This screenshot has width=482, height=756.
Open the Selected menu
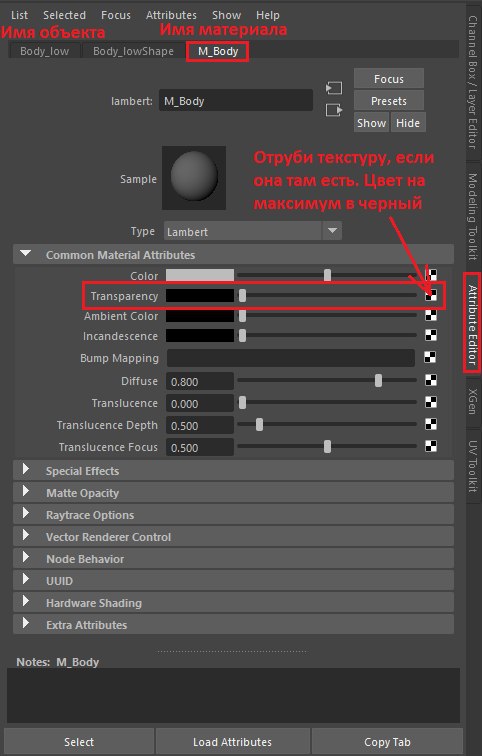(x=64, y=15)
